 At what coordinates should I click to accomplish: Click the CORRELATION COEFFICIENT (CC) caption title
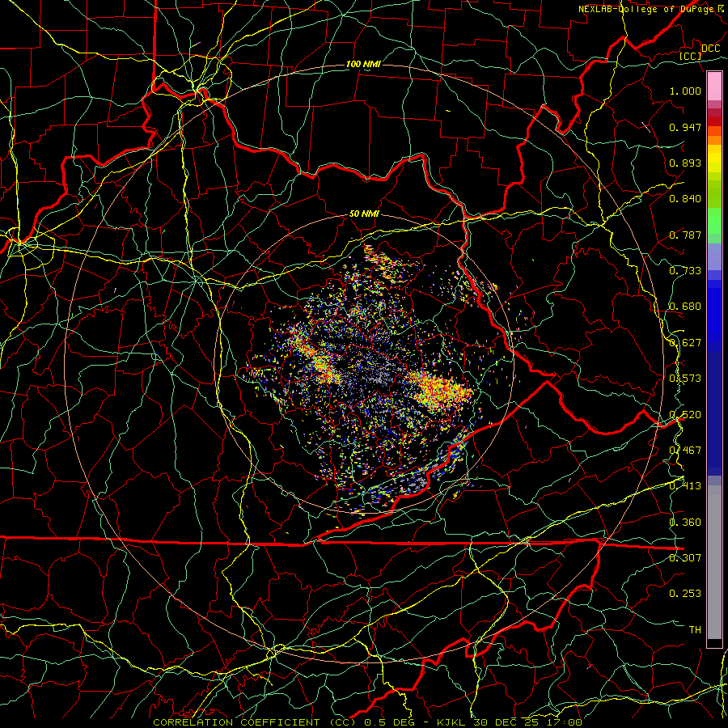[x=256, y=722]
